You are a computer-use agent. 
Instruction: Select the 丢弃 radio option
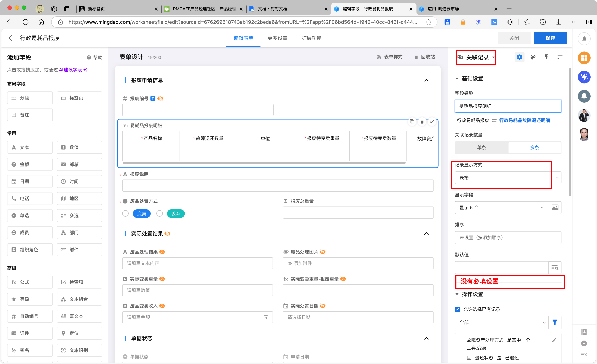click(159, 214)
